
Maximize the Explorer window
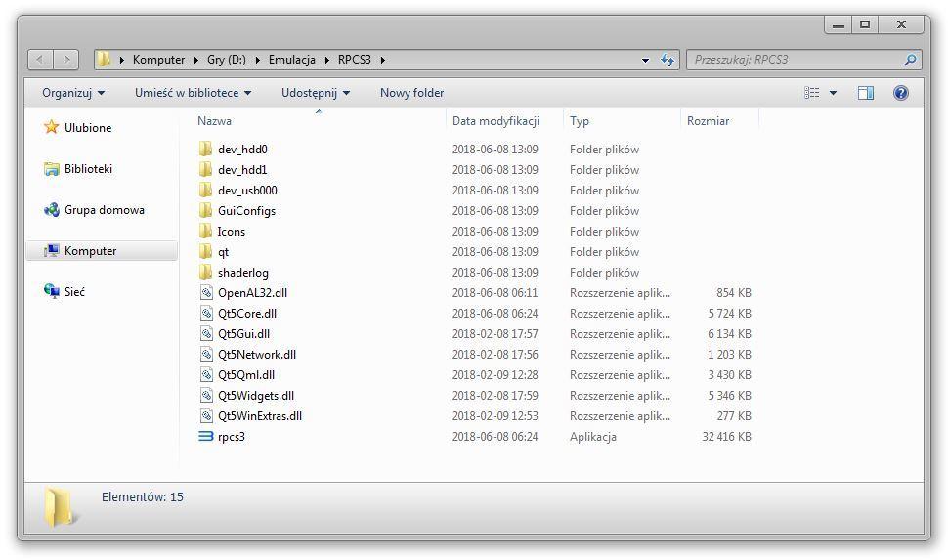tap(865, 24)
